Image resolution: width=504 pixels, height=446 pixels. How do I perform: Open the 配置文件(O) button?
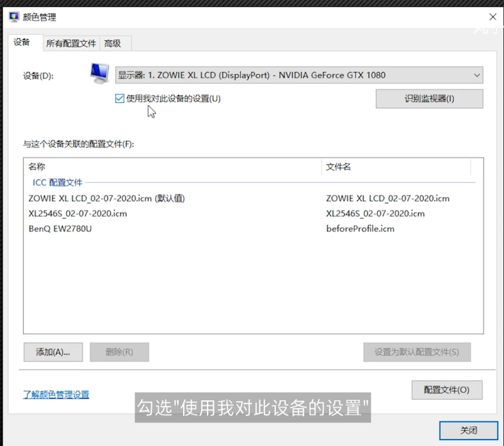pyautogui.click(x=447, y=390)
